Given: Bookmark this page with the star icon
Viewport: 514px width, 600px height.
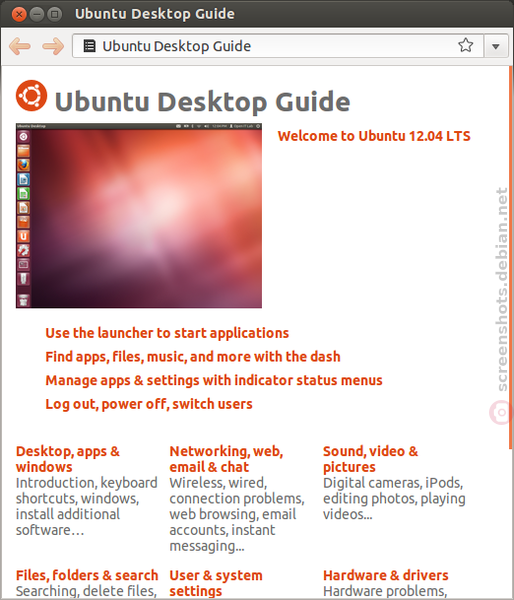Looking at the screenshot, I should pos(465,46).
